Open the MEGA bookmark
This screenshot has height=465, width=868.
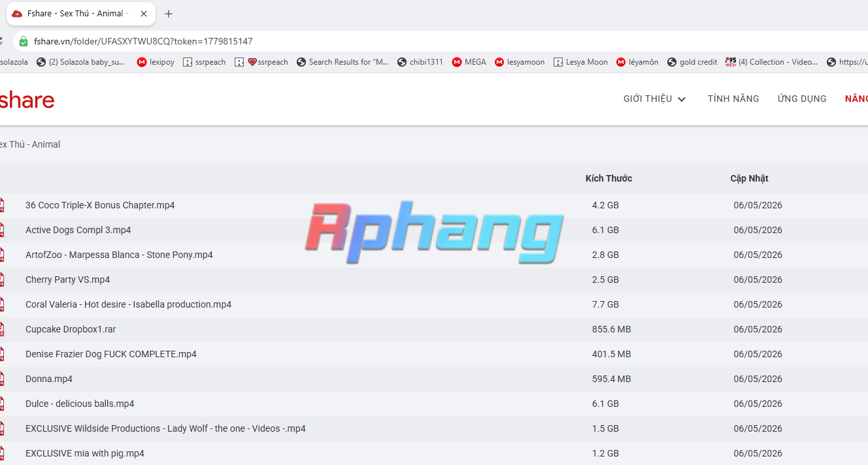click(469, 62)
